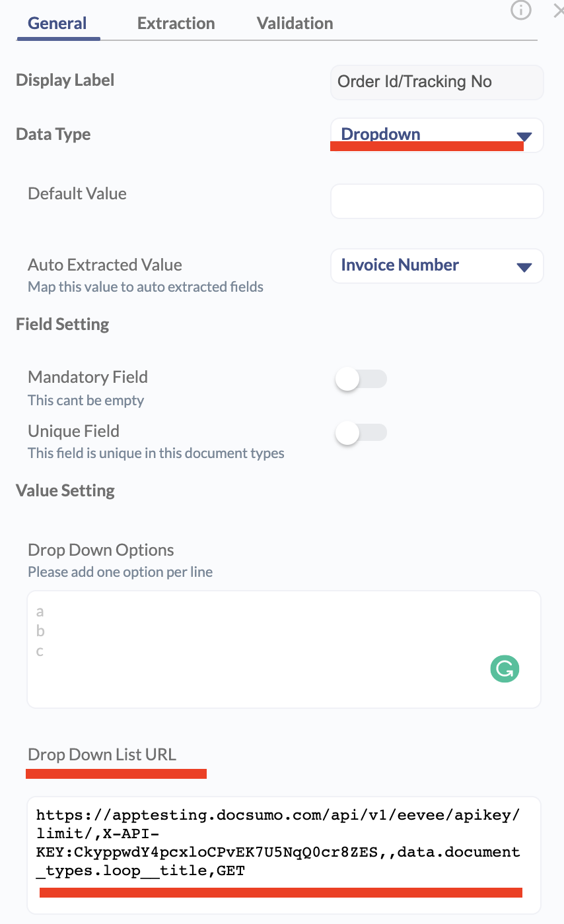This screenshot has width=564, height=924.
Task: Enable the Unique Field switch
Action: point(361,433)
